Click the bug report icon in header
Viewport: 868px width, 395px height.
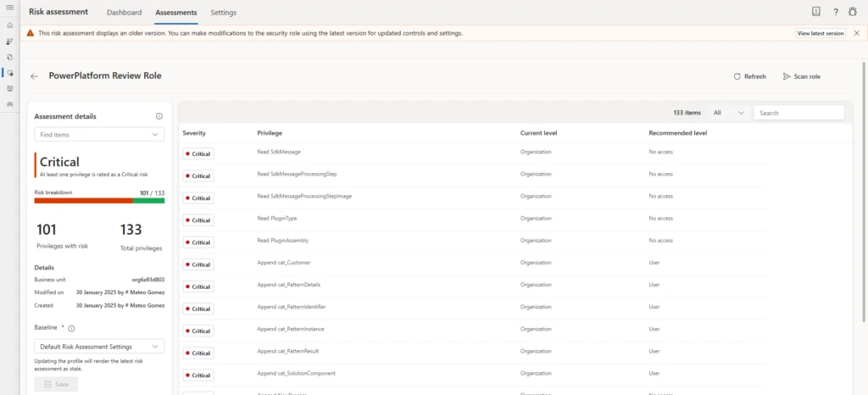(x=854, y=12)
